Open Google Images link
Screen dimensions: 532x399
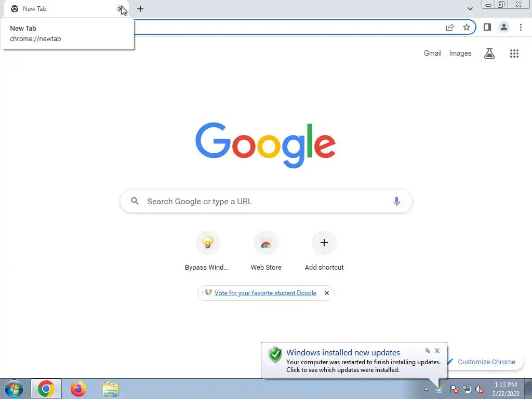(x=460, y=54)
